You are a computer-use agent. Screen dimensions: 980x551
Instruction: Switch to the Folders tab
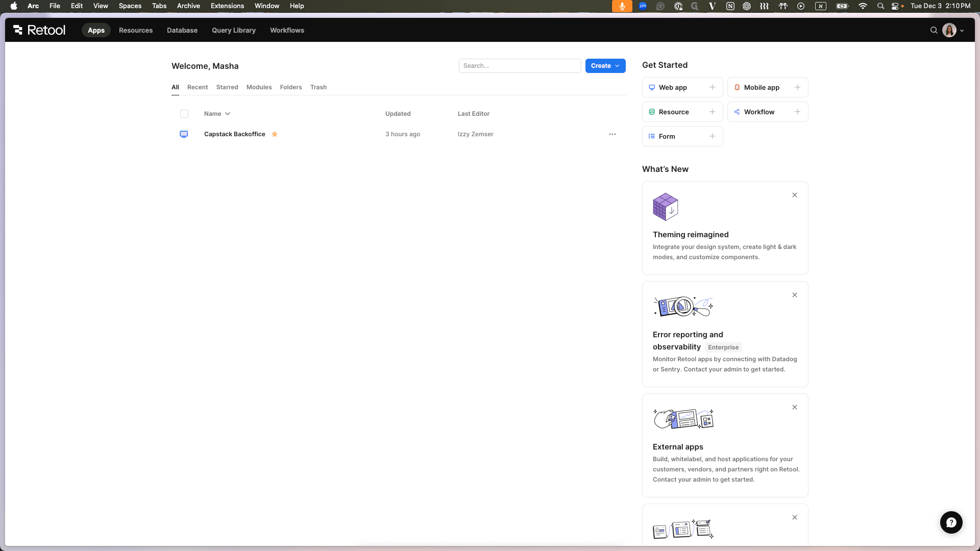point(291,87)
